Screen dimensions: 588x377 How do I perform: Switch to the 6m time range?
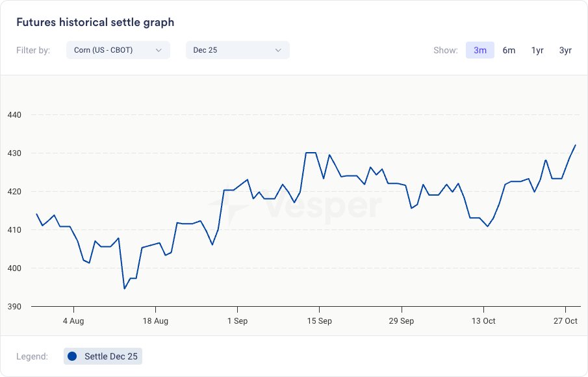(x=509, y=50)
